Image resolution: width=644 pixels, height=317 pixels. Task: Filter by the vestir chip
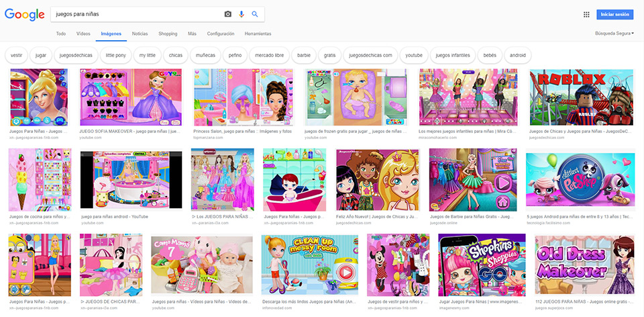[16, 55]
